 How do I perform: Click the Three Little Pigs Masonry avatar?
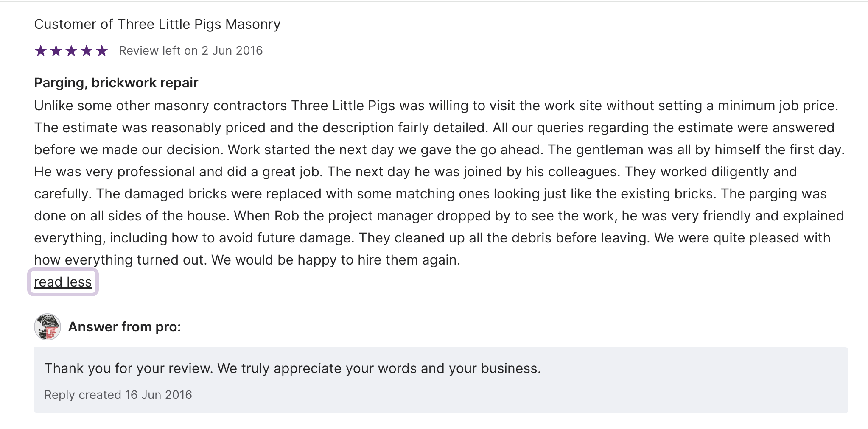48,327
